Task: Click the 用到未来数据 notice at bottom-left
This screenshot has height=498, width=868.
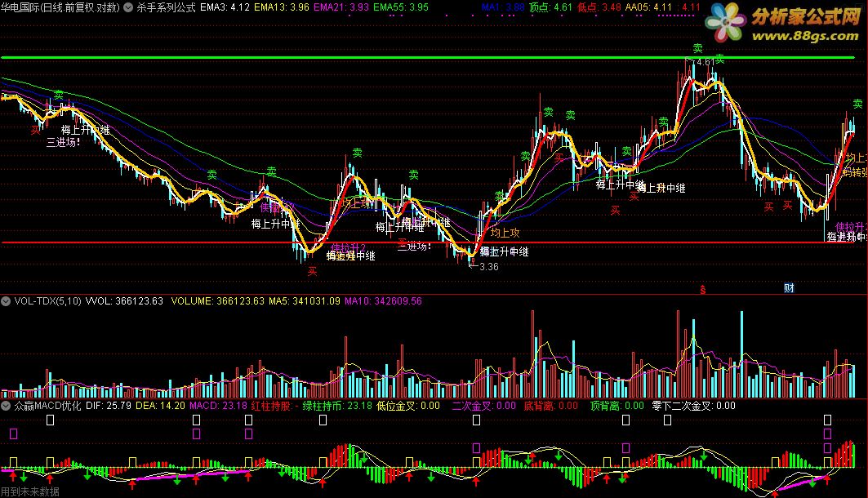Action: coord(30,491)
